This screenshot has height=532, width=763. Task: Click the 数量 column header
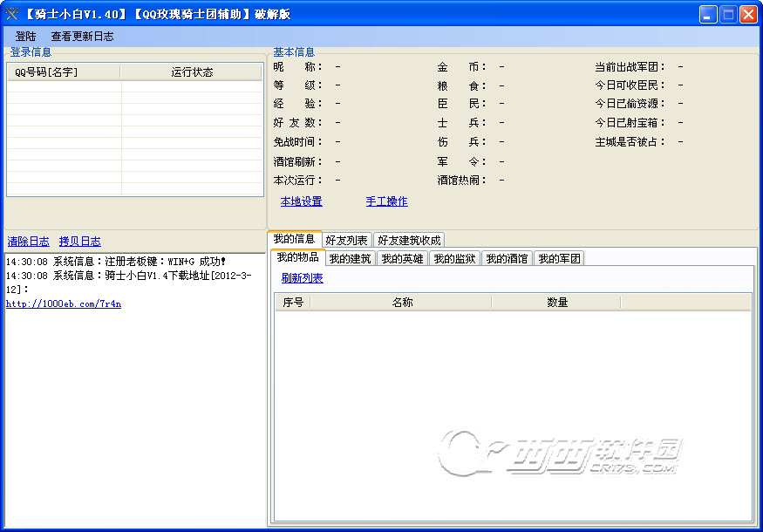556,303
